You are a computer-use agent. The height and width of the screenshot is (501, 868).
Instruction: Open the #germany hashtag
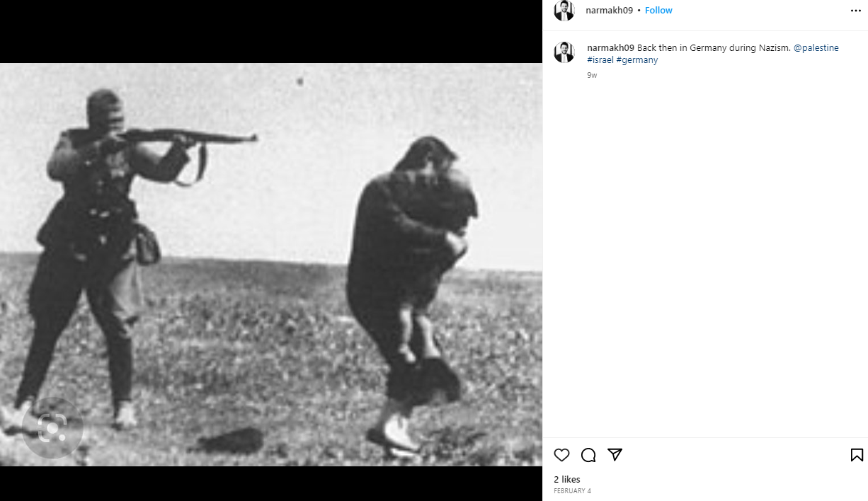coord(637,60)
